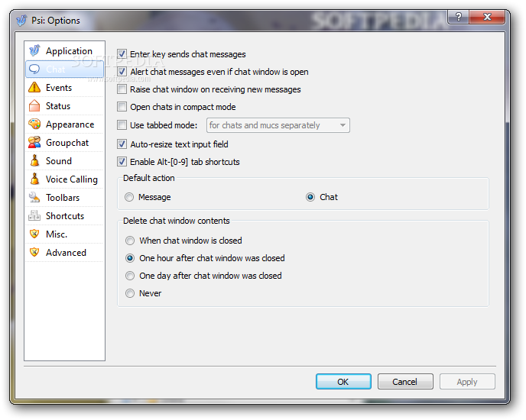The image size is (526, 420).
Task: Click the Shortcuts keyboard icon
Action: pos(34,215)
